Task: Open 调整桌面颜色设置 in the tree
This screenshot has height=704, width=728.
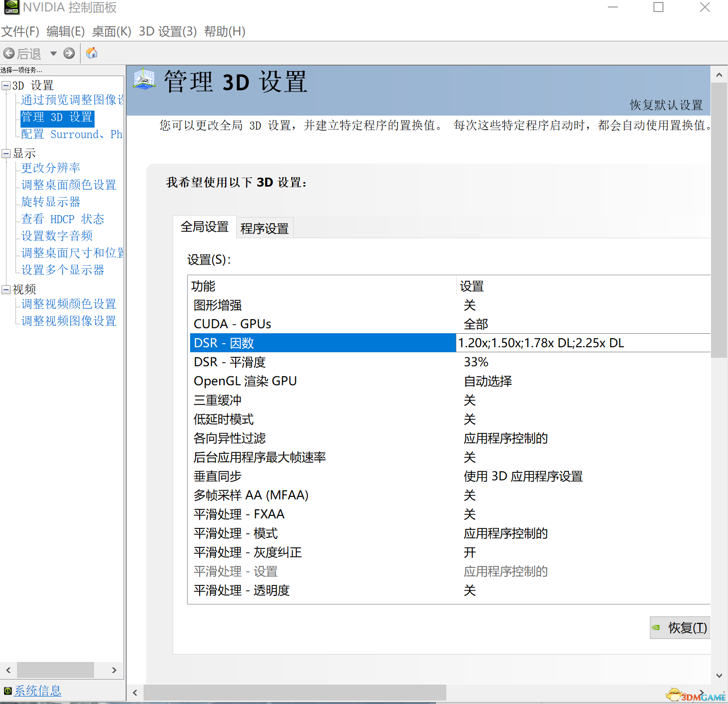Action: 69,185
